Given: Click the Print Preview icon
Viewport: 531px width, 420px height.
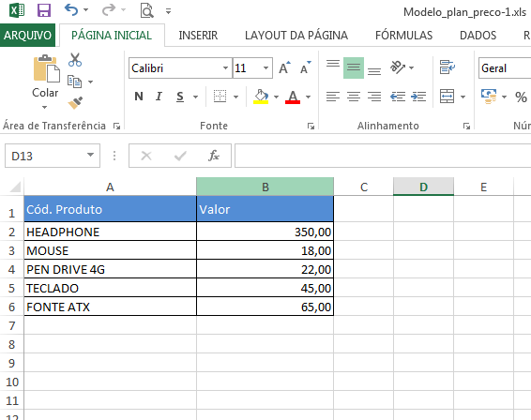Looking at the screenshot, I should tap(146, 10).
